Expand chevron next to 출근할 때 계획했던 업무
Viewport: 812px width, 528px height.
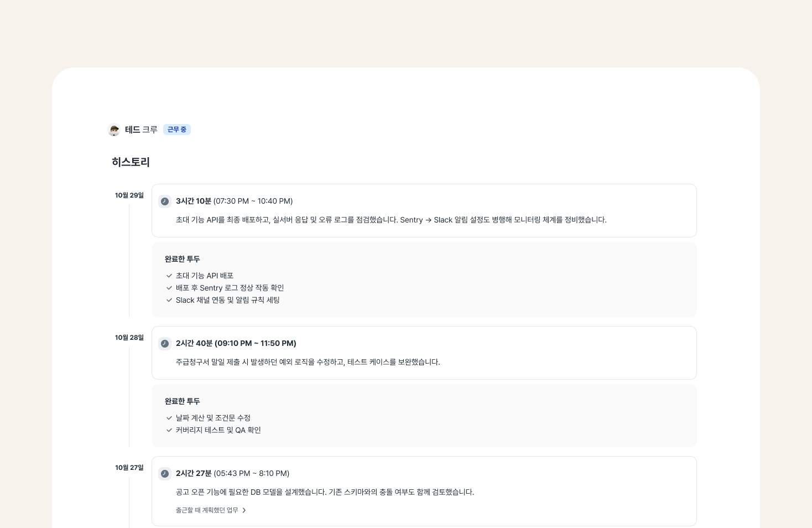coord(244,510)
